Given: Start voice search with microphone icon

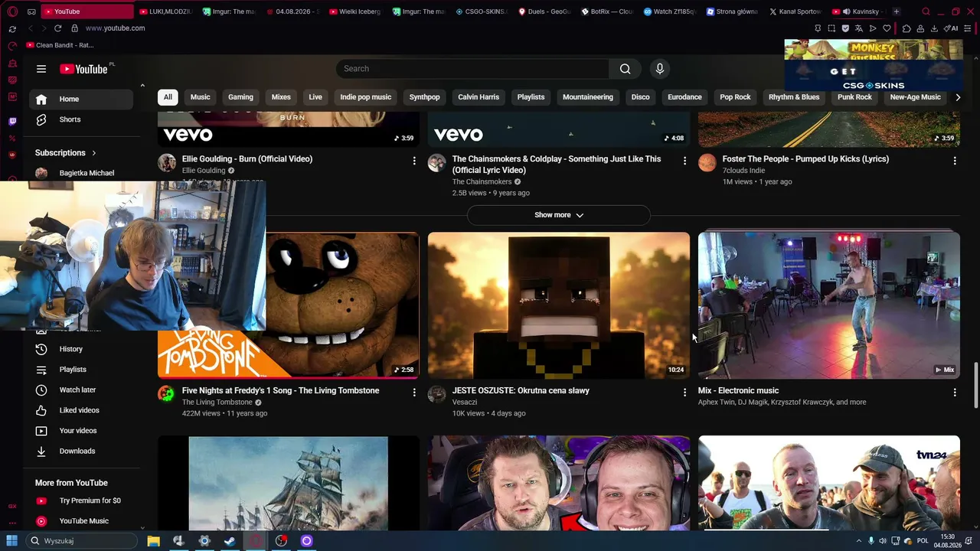Looking at the screenshot, I should tap(660, 69).
